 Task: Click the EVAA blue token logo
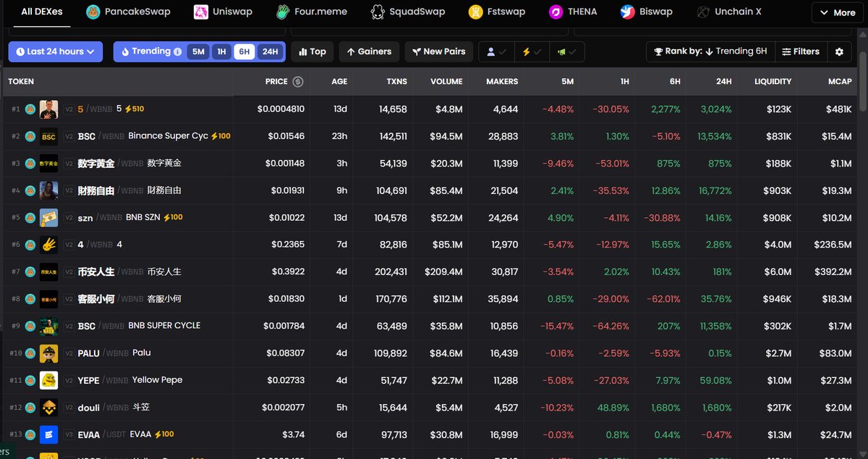pyautogui.click(x=48, y=434)
